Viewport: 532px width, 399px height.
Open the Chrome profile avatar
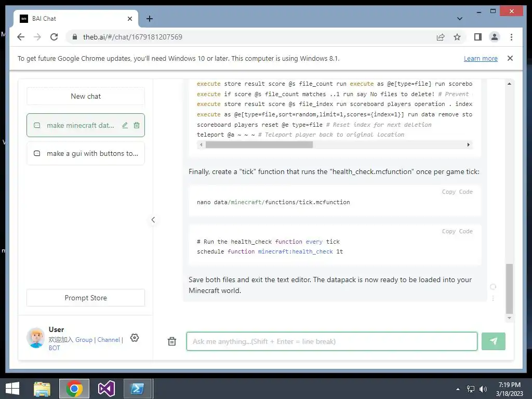[495, 37]
